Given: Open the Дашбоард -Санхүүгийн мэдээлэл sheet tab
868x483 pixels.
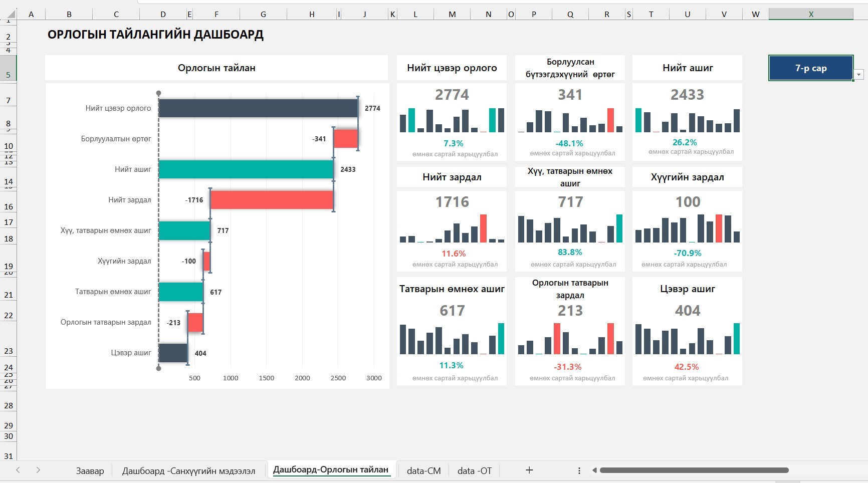Looking at the screenshot, I should click(189, 470).
